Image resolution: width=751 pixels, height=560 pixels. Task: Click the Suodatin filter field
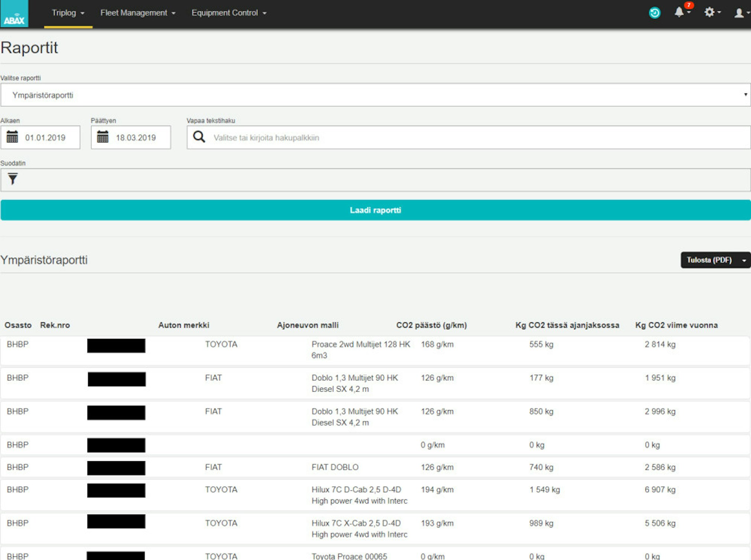coord(375,180)
